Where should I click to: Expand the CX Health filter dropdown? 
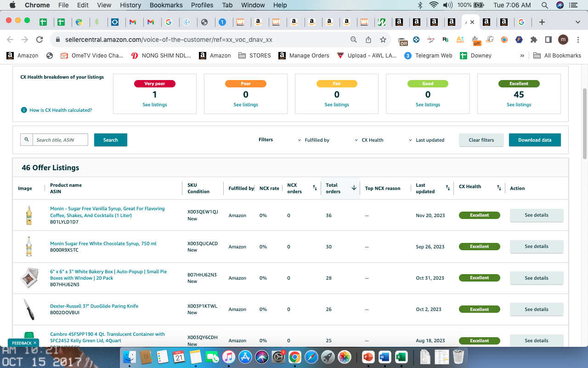tap(369, 140)
